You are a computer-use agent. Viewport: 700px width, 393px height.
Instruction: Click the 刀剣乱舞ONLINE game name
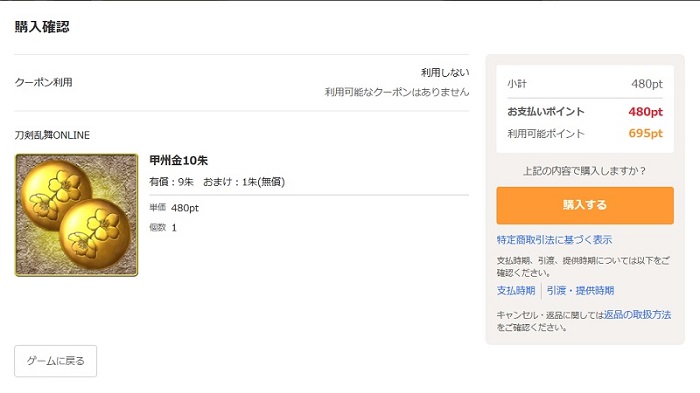(x=52, y=135)
